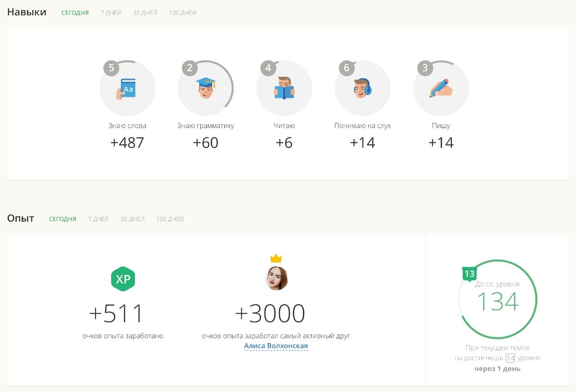Open most active friend's avatar photo
This screenshot has height=392, width=576.
(x=276, y=279)
